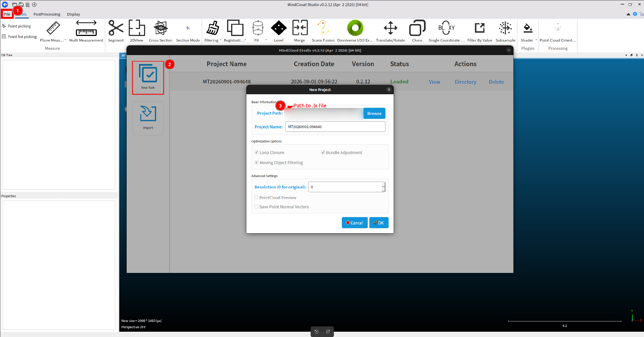Toggle the Loop Closure checkbox
The image size is (644, 337).
point(256,152)
